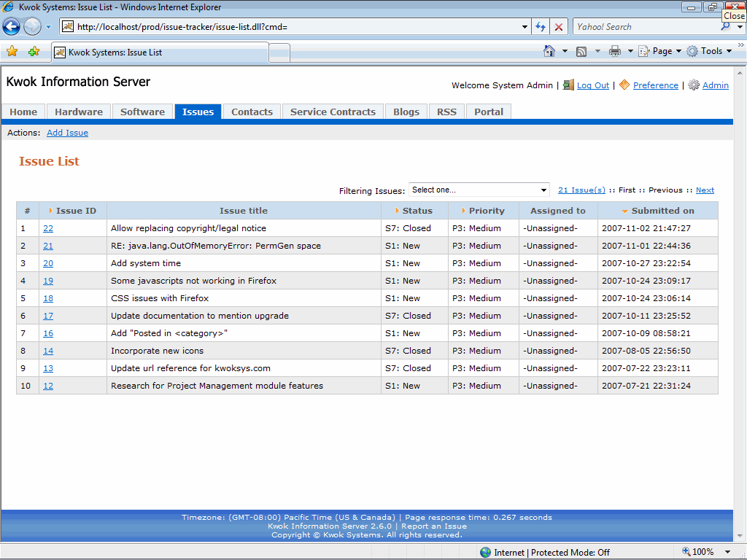Sort by the Issue ID column header

point(73,211)
